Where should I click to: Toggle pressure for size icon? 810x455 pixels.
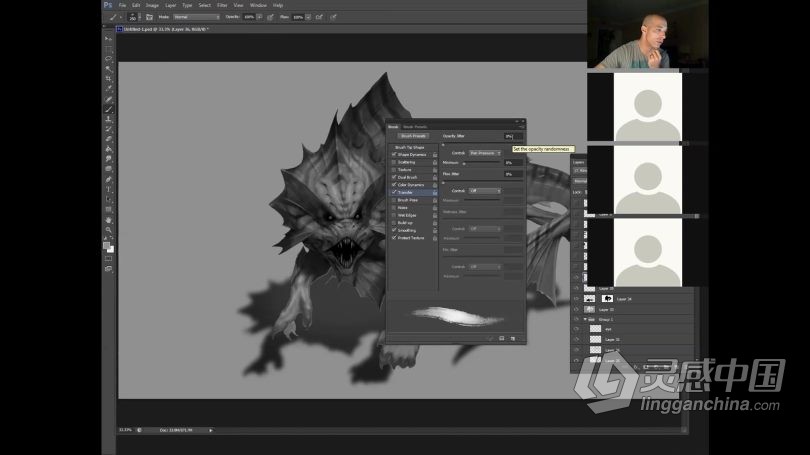coord(333,17)
